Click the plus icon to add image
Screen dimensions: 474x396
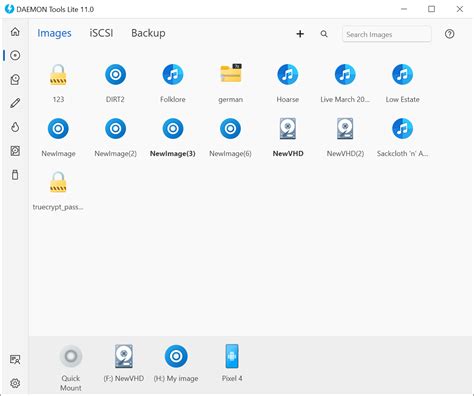point(300,34)
